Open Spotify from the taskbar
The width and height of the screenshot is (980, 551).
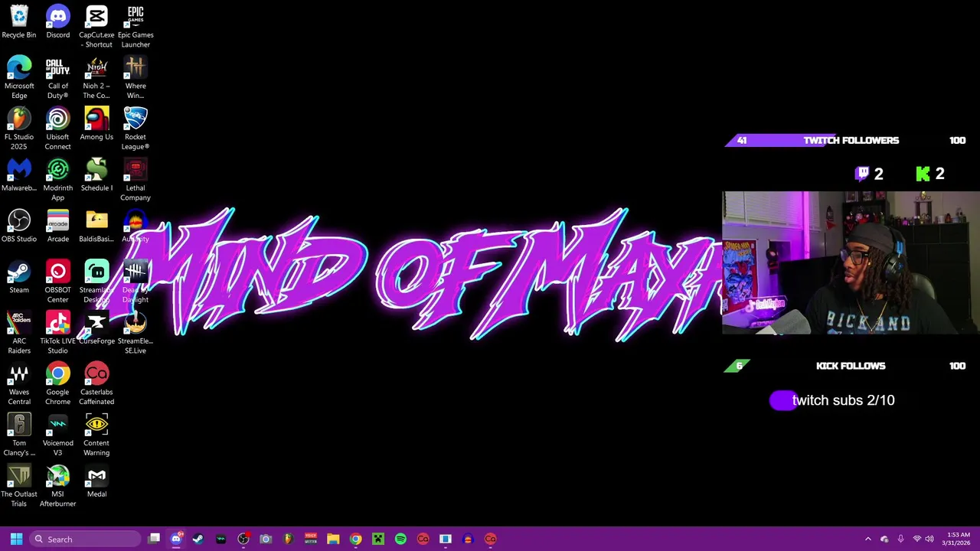pos(400,539)
